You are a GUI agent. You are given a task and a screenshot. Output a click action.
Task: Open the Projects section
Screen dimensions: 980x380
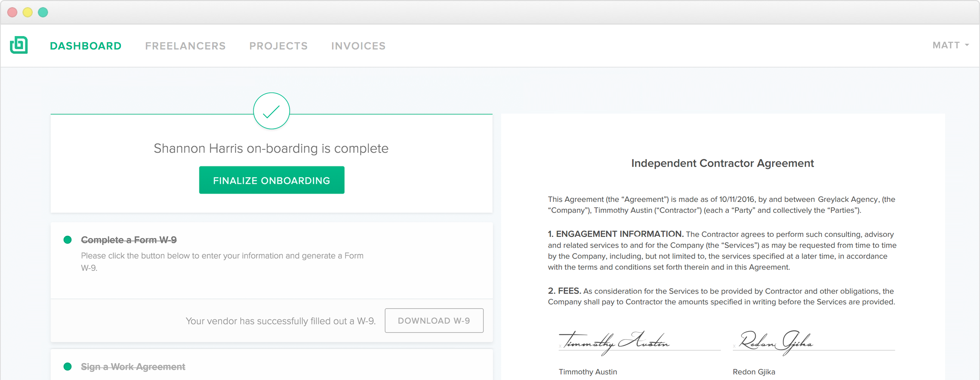tap(278, 46)
